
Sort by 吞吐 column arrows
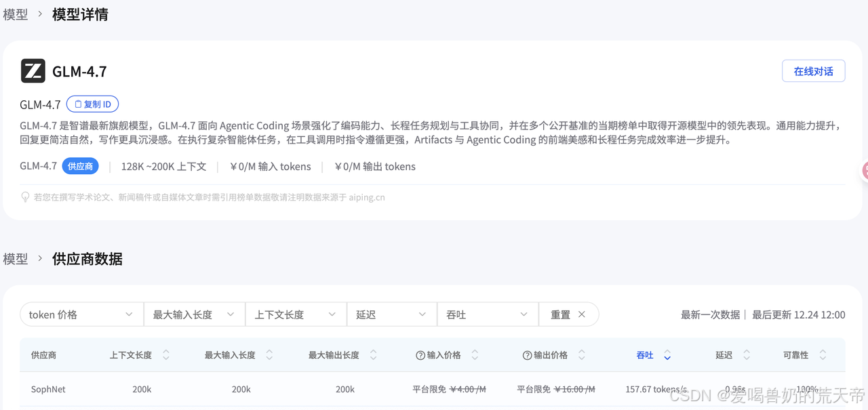tap(667, 355)
